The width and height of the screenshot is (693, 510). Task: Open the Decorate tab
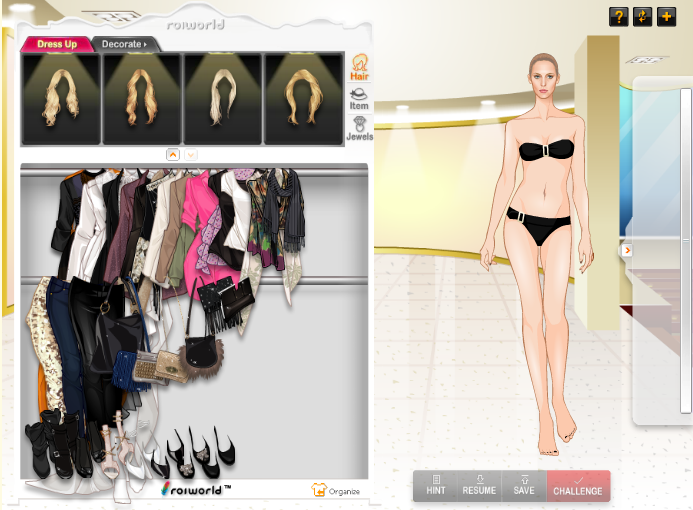(x=124, y=44)
